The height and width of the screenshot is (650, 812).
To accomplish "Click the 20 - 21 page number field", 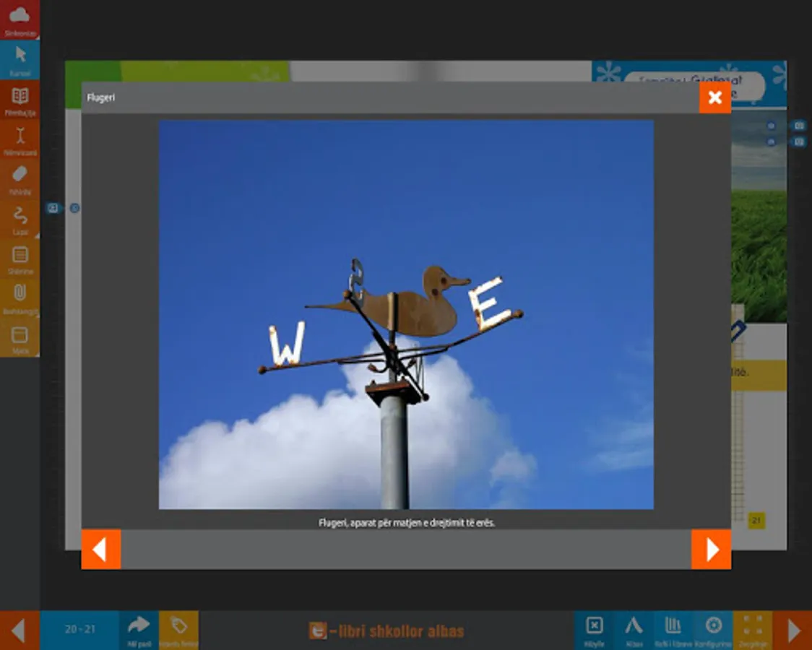I will click(x=79, y=629).
